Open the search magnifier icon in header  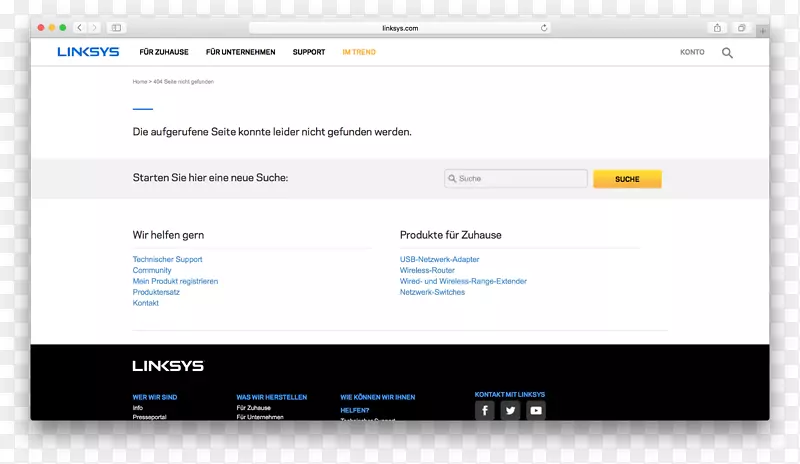coord(727,53)
